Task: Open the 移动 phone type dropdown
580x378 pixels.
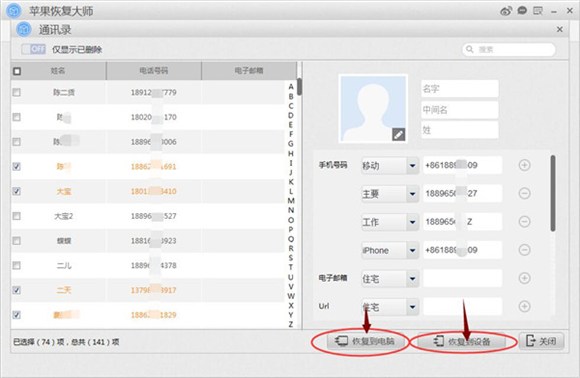Action: pyautogui.click(x=412, y=165)
